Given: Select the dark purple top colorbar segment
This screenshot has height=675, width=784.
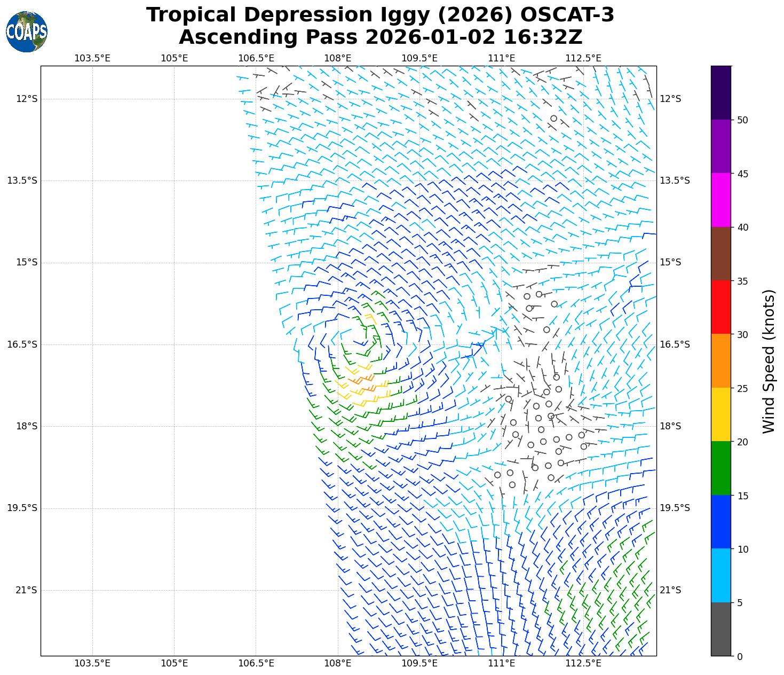Looking at the screenshot, I should [720, 92].
